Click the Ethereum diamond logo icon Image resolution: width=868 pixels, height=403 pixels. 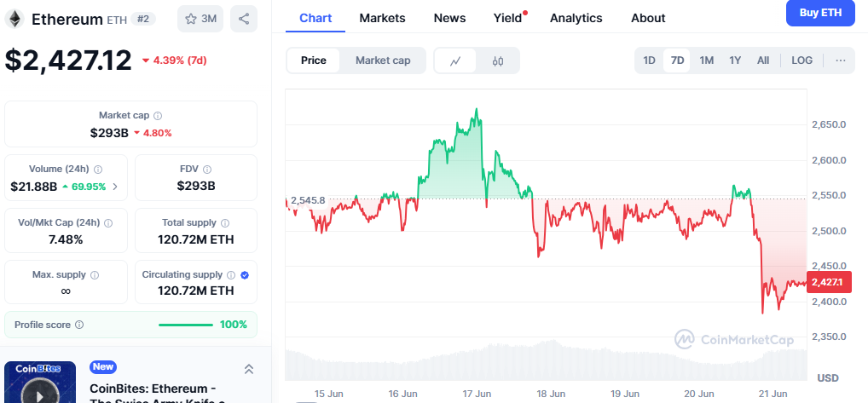click(14, 20)
